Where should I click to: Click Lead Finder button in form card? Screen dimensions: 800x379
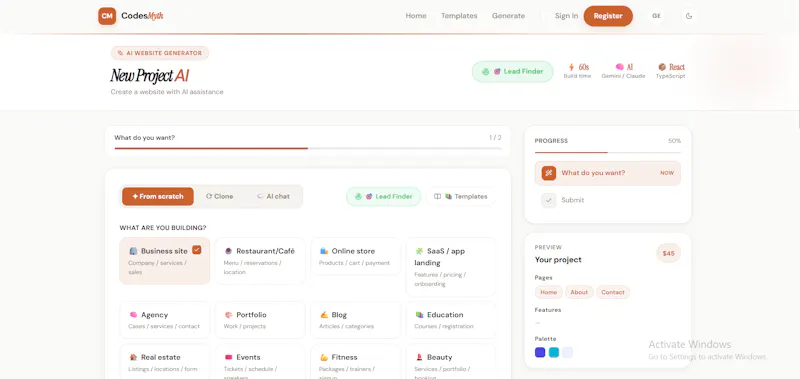pyautogui.click(x=384, y=196)
